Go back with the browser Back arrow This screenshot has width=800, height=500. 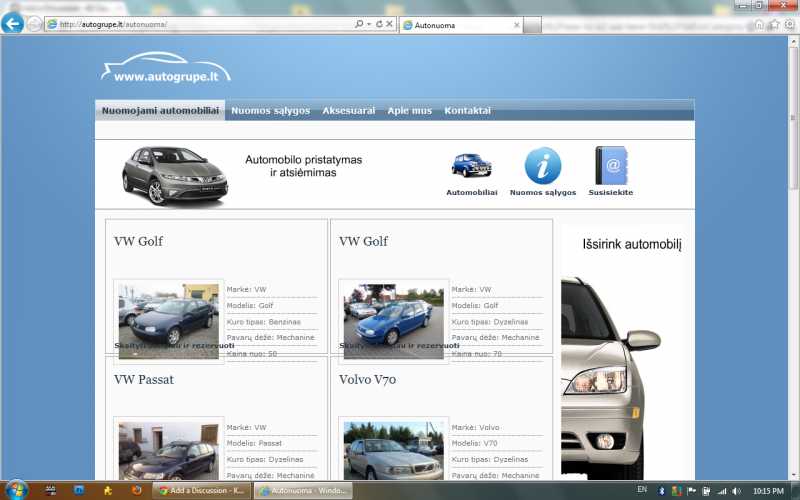point(12,23)
